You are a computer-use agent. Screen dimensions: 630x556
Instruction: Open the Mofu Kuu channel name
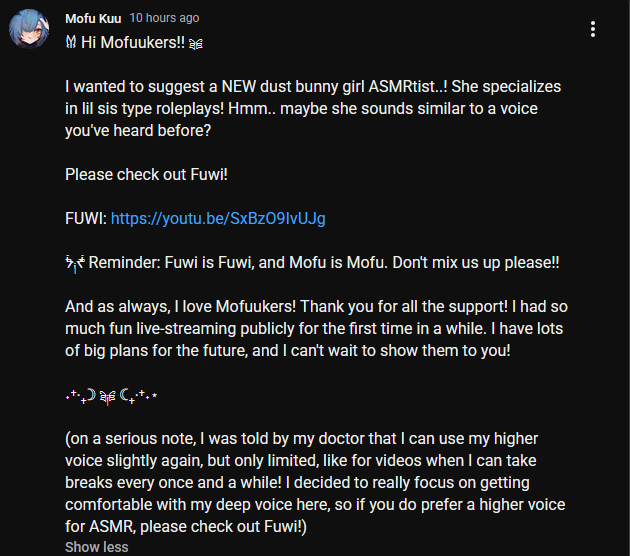(x=93, y=18)
